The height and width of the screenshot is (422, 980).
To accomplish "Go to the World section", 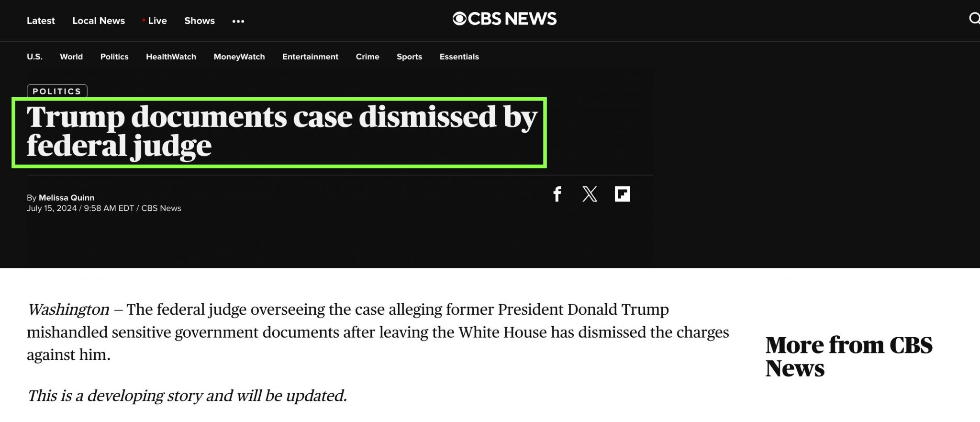I will pos(71,57).
